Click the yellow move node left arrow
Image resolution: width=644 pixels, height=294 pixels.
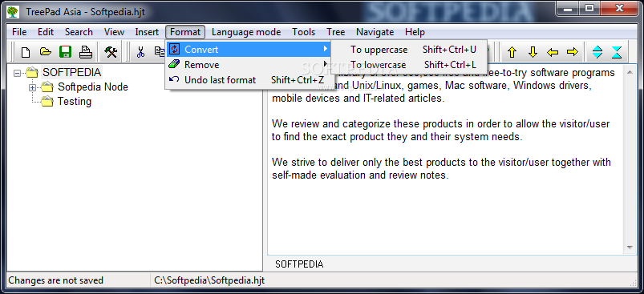(x=553, y=52)
